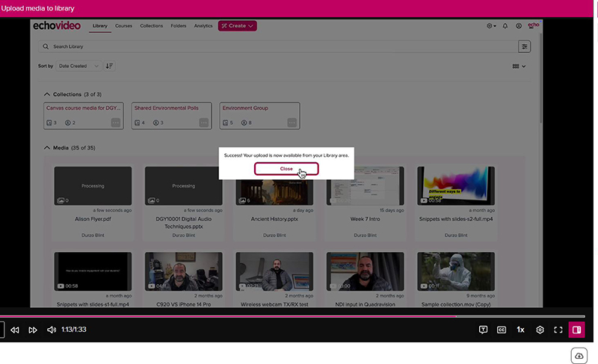Open the Create dropdown menu
This screenshot has width=598, height=364.
point(238,25)
